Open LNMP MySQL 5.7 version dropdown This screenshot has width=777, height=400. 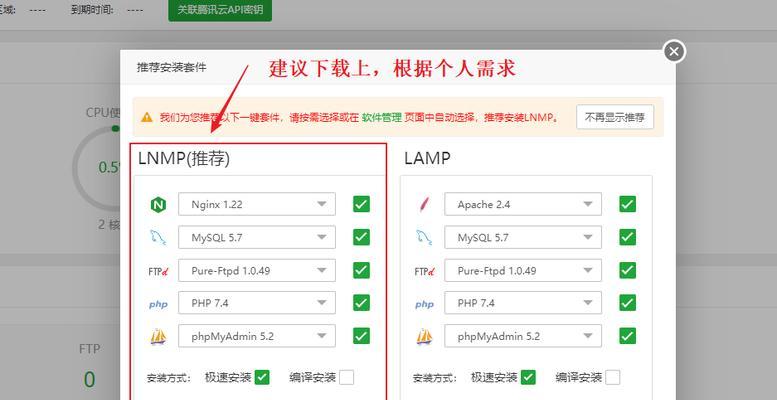point(257,237)
